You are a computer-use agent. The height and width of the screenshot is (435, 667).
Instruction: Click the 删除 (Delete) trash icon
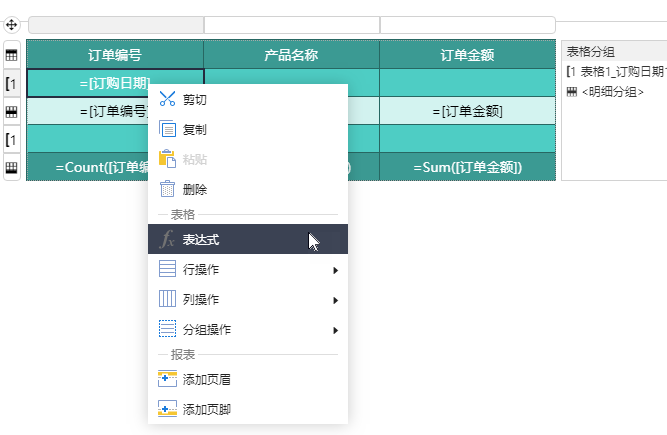click(x=167, y=189)
